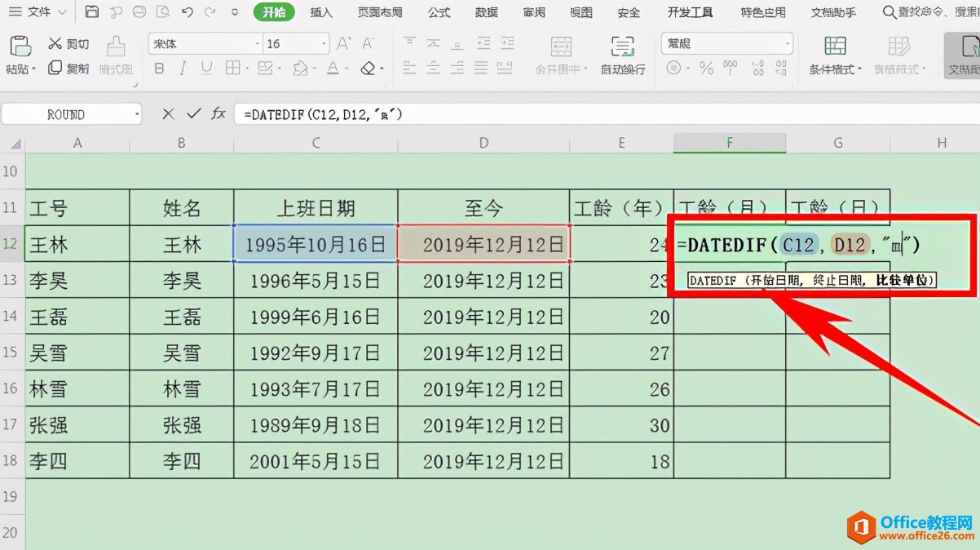The image size is (980, 550).
Task: Toggle bold formatting
Action: [159, 69]
